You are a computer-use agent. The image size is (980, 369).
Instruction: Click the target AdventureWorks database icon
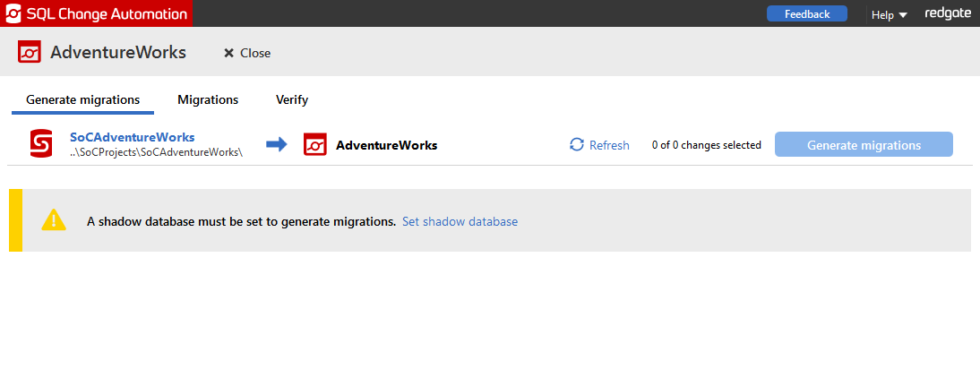pyautogui.click(x=315, y=144)
